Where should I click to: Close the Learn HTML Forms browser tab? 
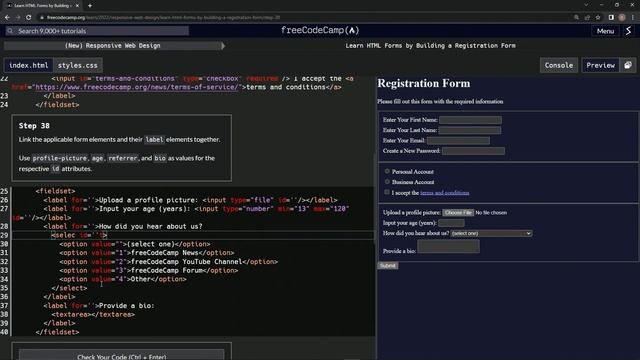tap(77, 6)
